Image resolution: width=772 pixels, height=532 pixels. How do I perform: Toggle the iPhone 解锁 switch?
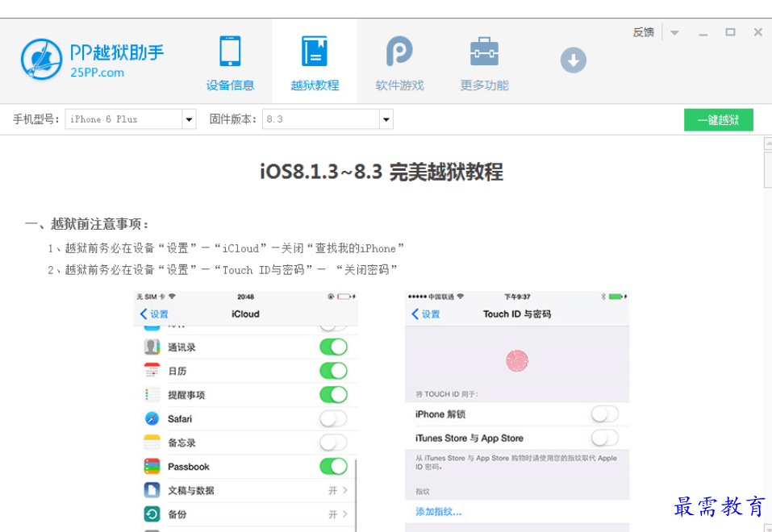pyautogui.click(x=605, y=414)
